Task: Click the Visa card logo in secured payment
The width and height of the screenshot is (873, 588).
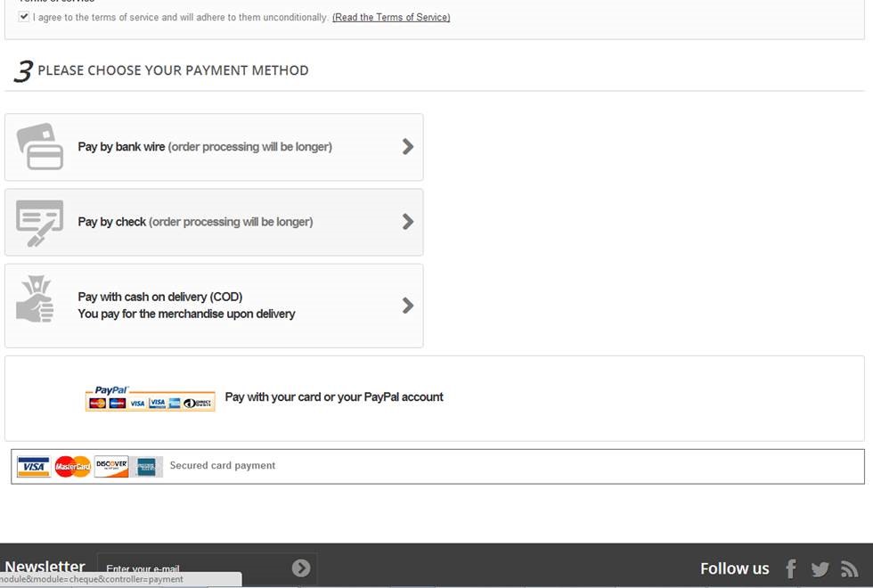Action: (x=34, y=467)
